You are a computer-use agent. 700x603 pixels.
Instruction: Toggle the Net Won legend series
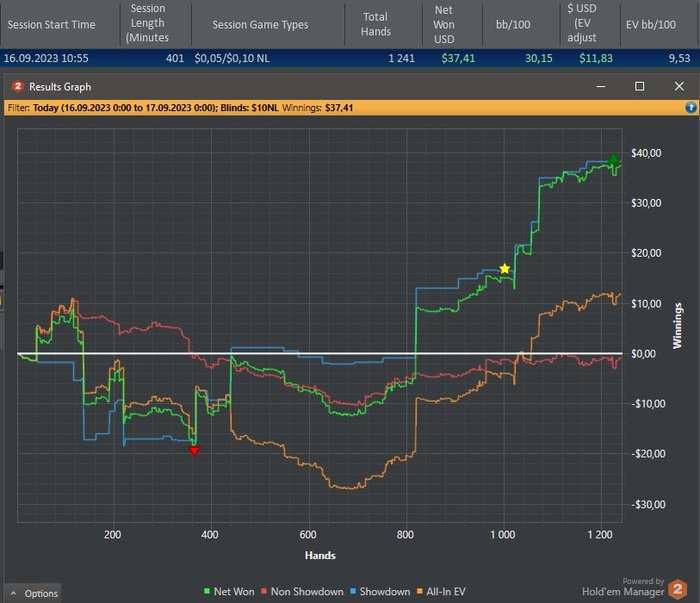coord(229,591)
